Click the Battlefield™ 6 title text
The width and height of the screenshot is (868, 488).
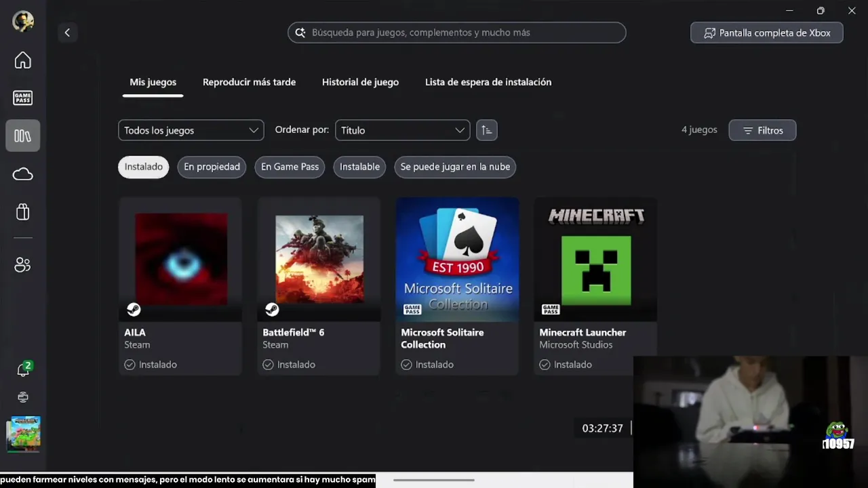coord(294,332)
